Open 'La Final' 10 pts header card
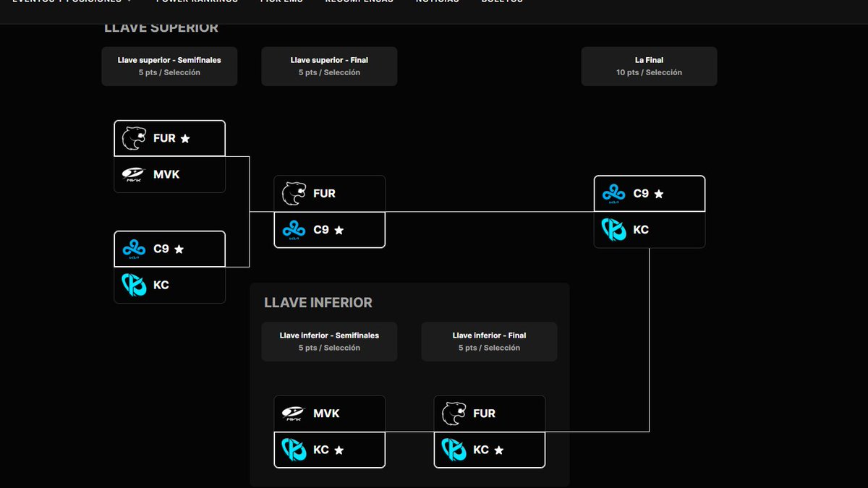 (x=650, y=67)
